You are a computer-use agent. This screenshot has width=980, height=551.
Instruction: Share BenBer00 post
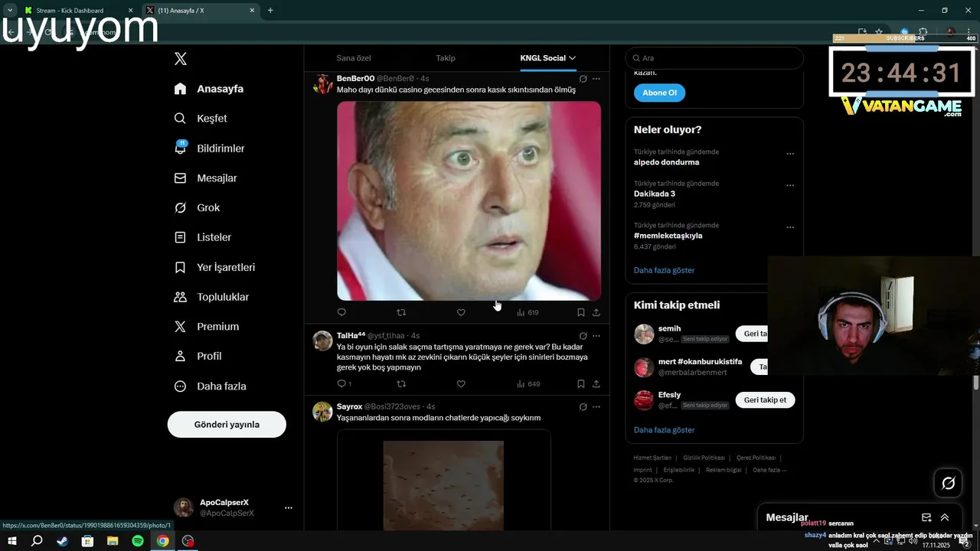[596, 312]
